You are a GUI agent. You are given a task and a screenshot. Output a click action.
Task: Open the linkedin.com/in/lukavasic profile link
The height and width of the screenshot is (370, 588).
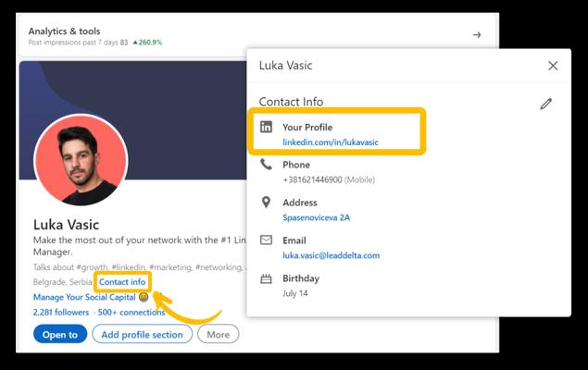pos(331,142)
